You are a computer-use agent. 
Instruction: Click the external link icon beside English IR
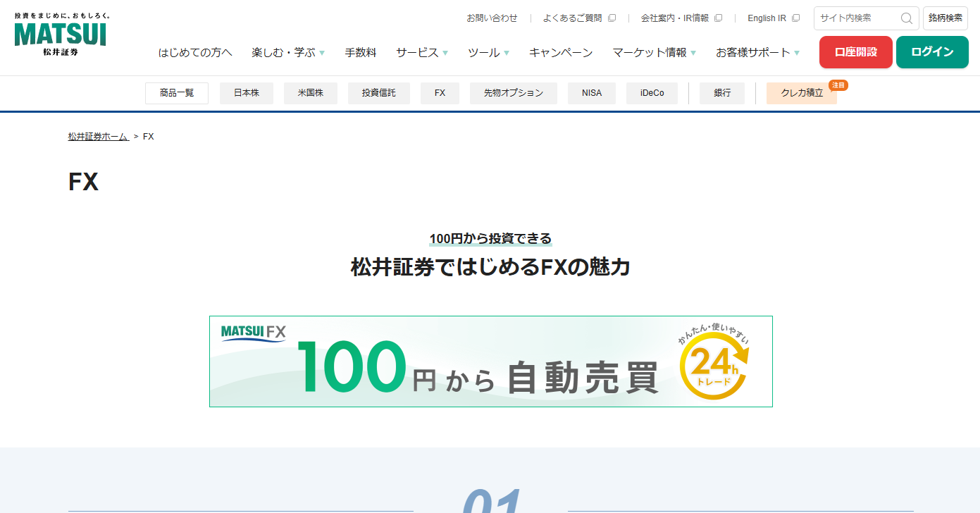pyautogui.click(x=796, y=18)
